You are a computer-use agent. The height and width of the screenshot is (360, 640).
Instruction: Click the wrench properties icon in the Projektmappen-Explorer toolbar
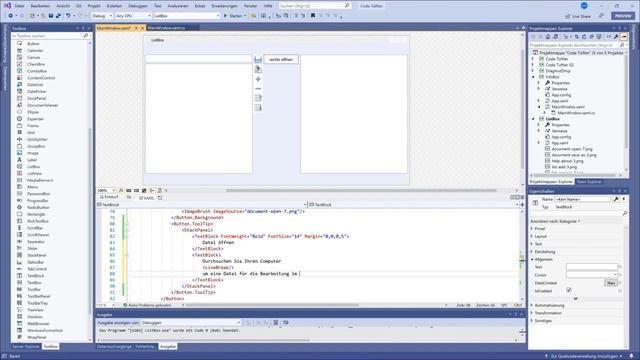[616, 37]
